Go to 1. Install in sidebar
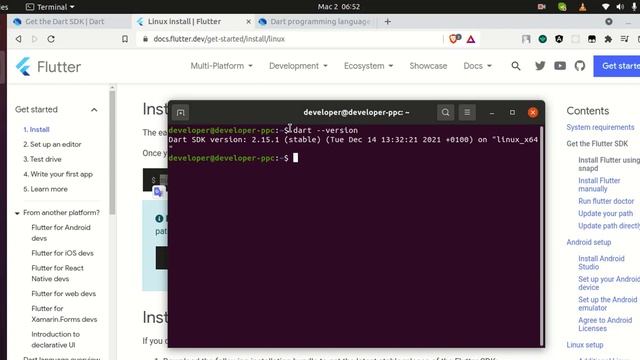This screenshot has width=640, height=360. (36, 129)
